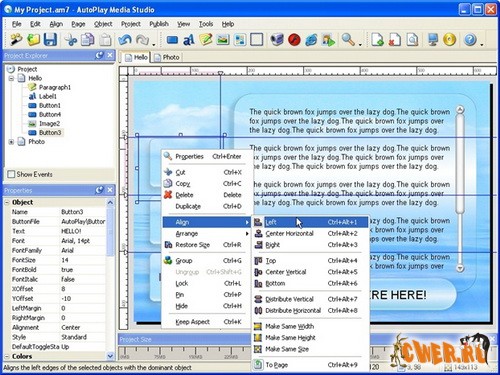
Task: Open project with the folder icon
Action: (x=33, y=40)
